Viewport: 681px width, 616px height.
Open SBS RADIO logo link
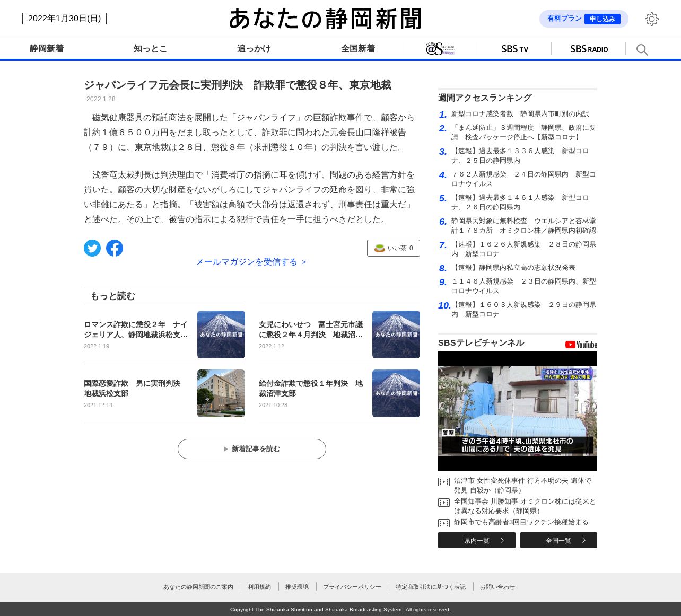click(x=589, y=49)
